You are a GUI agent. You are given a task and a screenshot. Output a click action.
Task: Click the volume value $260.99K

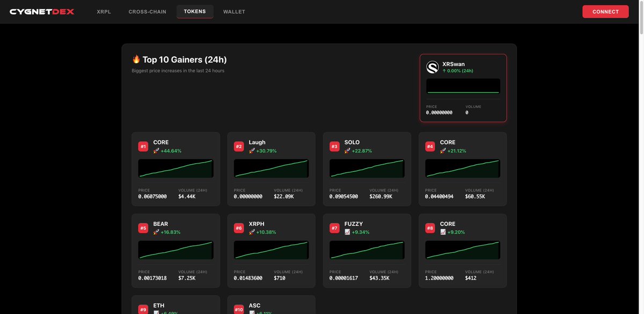(x=381, y=196)
